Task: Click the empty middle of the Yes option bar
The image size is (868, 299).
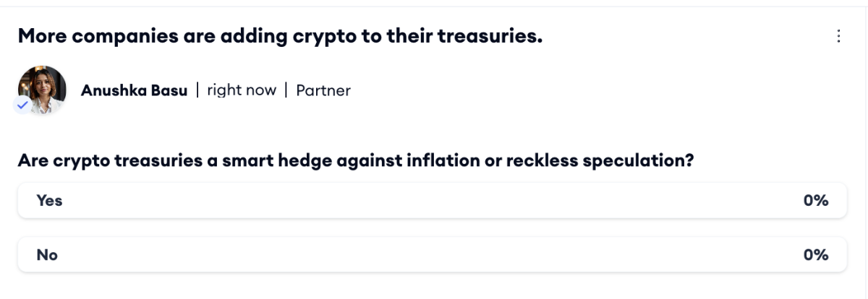Action: 432,201
